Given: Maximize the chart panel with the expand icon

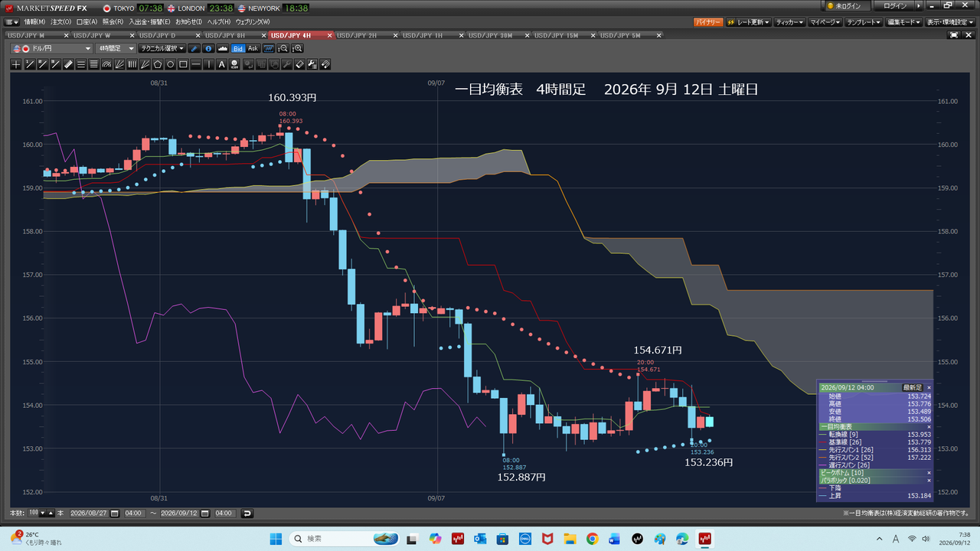Looking at the screenshot, I should click(953, 35).
